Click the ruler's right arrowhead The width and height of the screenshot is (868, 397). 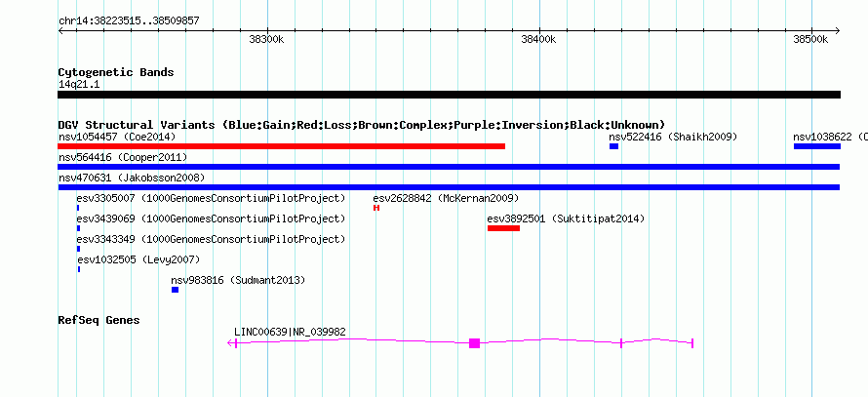(x=837, y=30)
